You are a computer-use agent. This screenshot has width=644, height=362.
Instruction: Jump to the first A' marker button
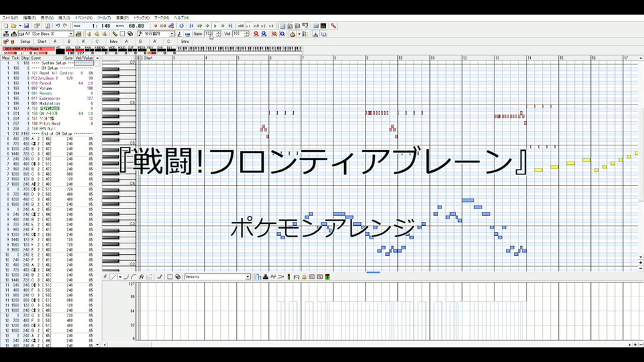[x=83, y=42]
